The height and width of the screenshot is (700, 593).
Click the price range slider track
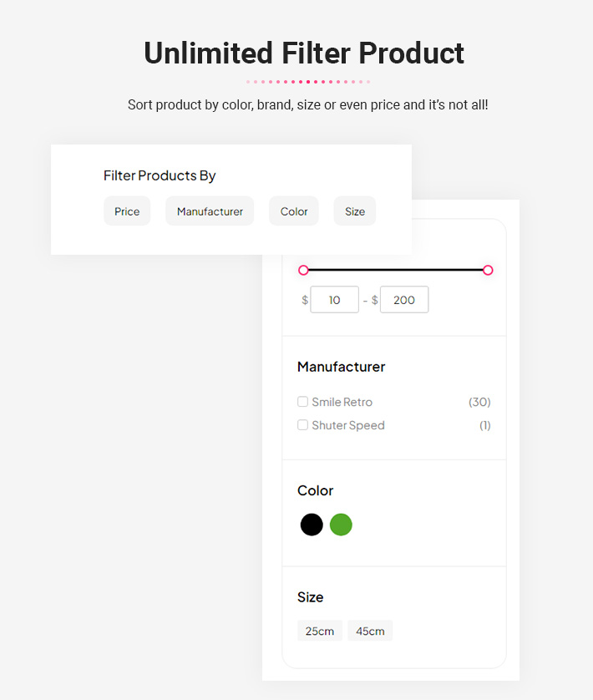(396, 270)
